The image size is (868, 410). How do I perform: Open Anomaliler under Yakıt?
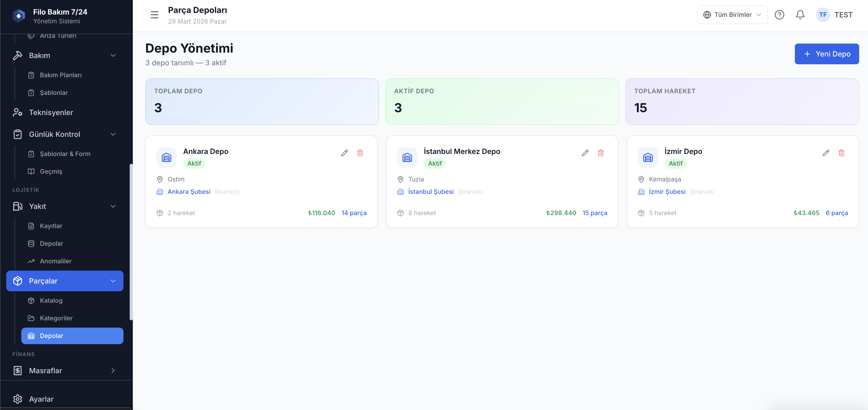(x=55, y=261)
